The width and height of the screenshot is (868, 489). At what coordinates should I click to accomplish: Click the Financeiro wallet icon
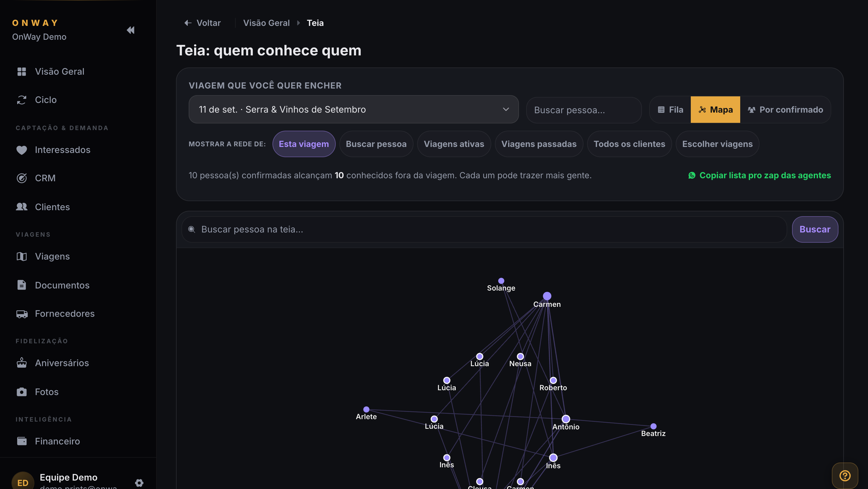point(22,441)
